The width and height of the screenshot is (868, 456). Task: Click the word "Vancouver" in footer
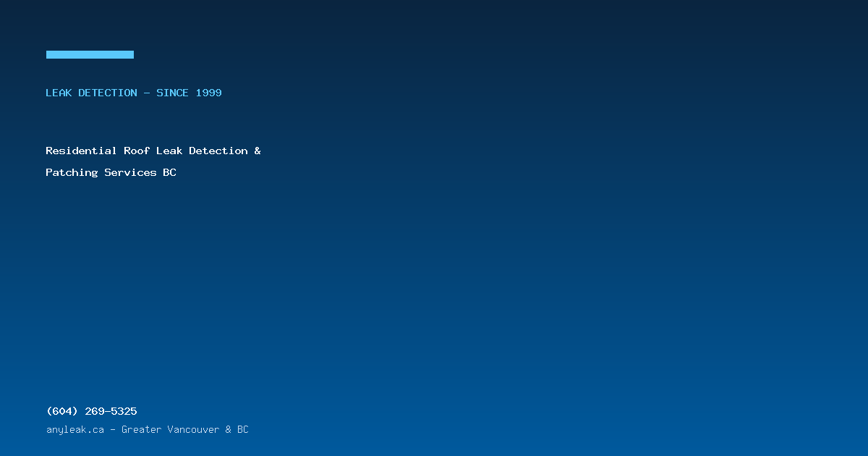click(x=193, y=430)
